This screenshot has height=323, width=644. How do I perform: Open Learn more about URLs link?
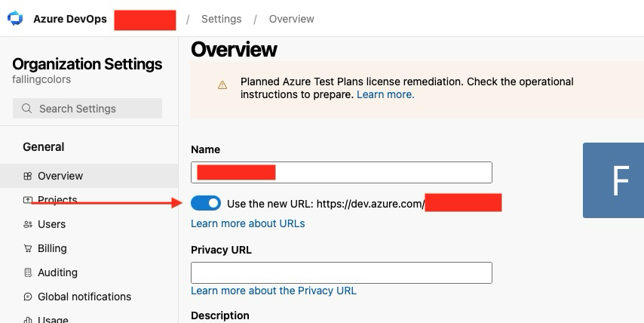pos(247,223)
